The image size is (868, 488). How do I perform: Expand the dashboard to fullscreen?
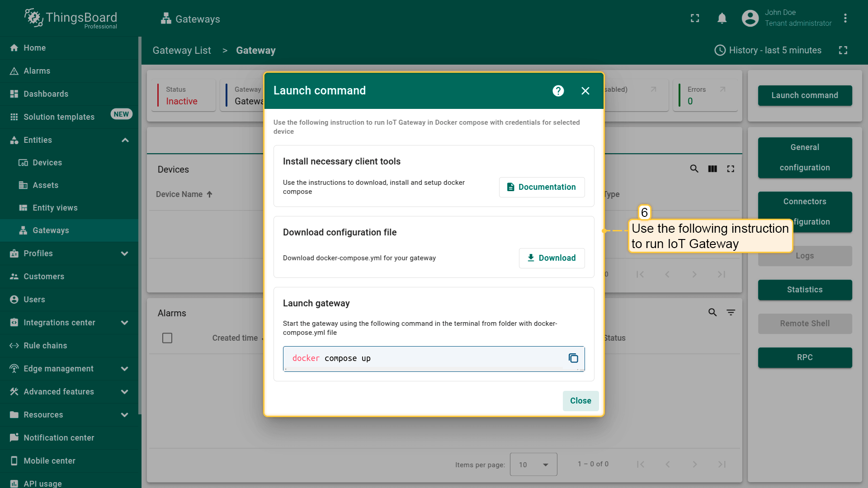843,50
